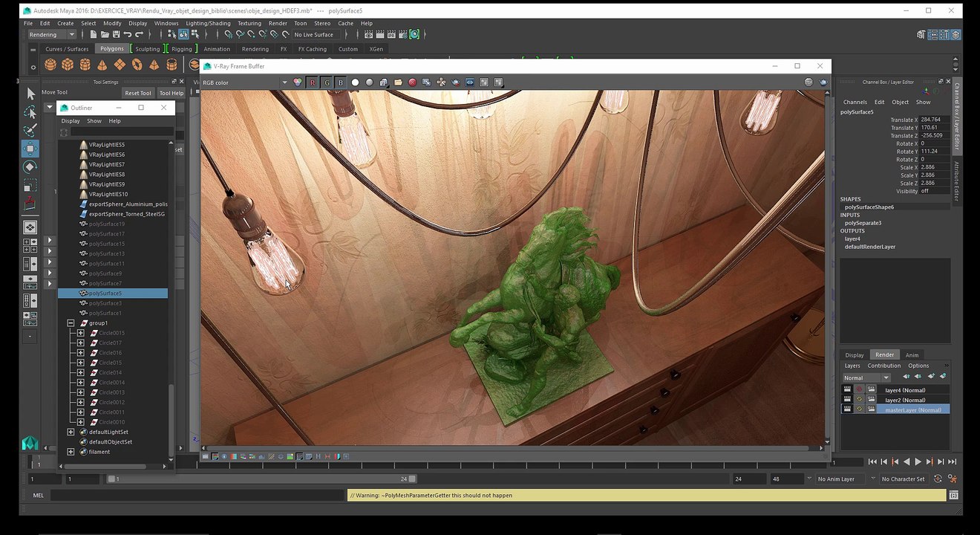Click layer2 recycle render indicator
This screenshot has width=980, height=535.
click(x=859, y=399)
